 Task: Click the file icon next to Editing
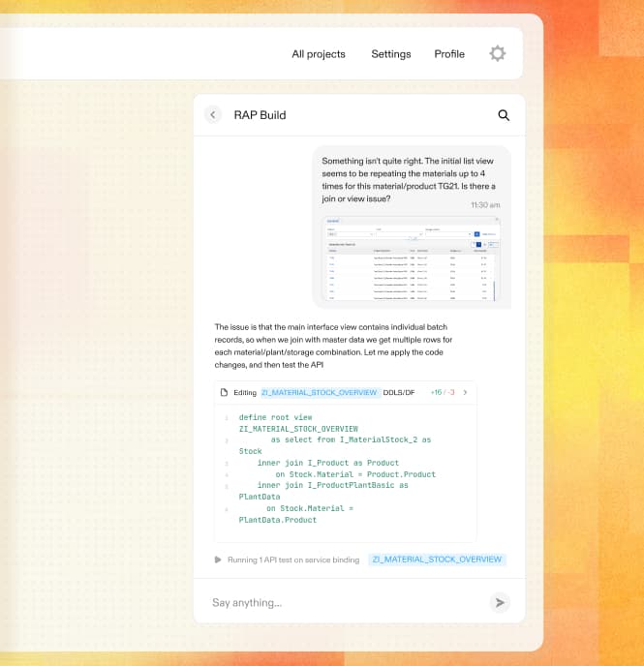(x=225, y=392)
